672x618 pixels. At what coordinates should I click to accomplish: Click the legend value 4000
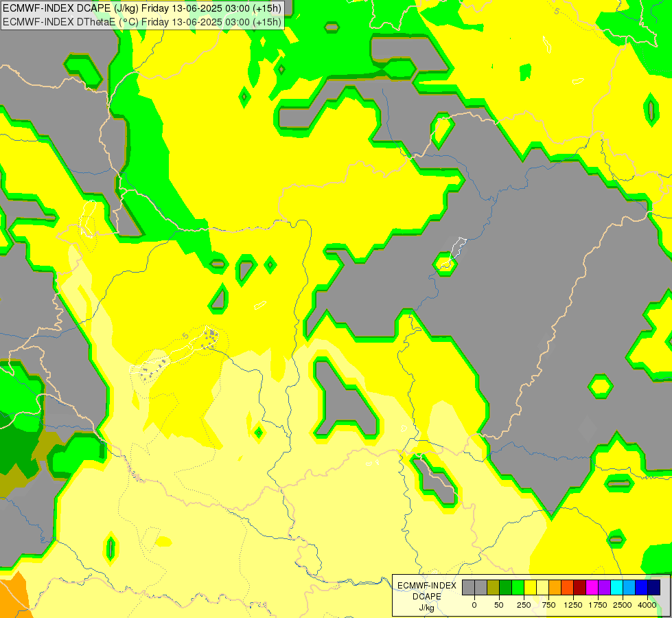point(647,605)
